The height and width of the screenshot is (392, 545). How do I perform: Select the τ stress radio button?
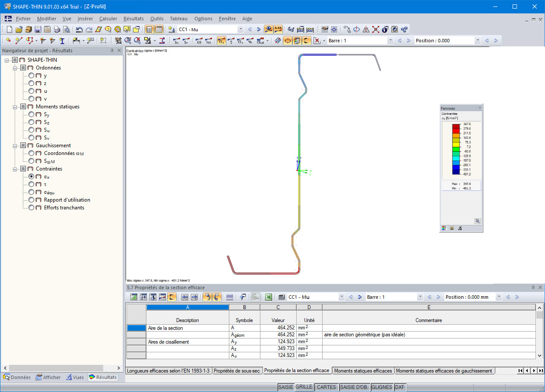coord(32,184)
